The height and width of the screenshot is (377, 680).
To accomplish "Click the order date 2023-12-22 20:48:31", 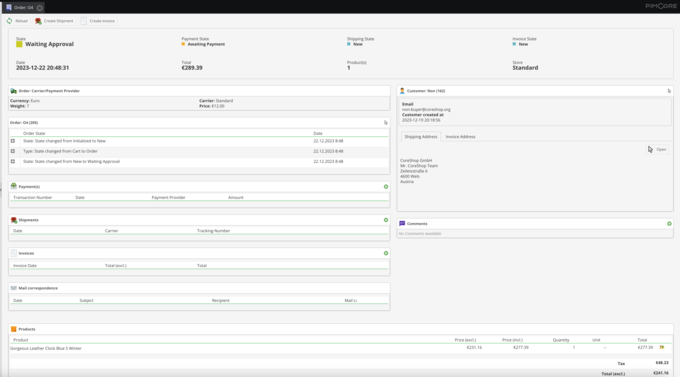I will 42,68.
